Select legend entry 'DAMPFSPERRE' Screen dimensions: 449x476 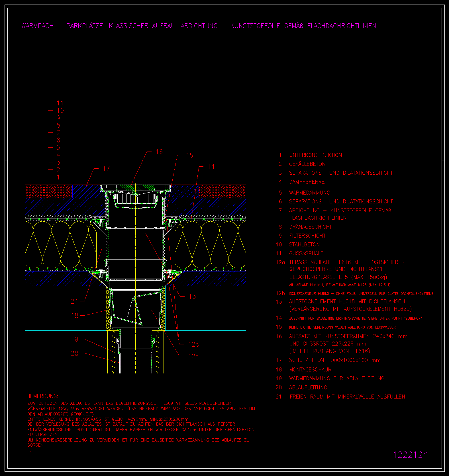307,182
